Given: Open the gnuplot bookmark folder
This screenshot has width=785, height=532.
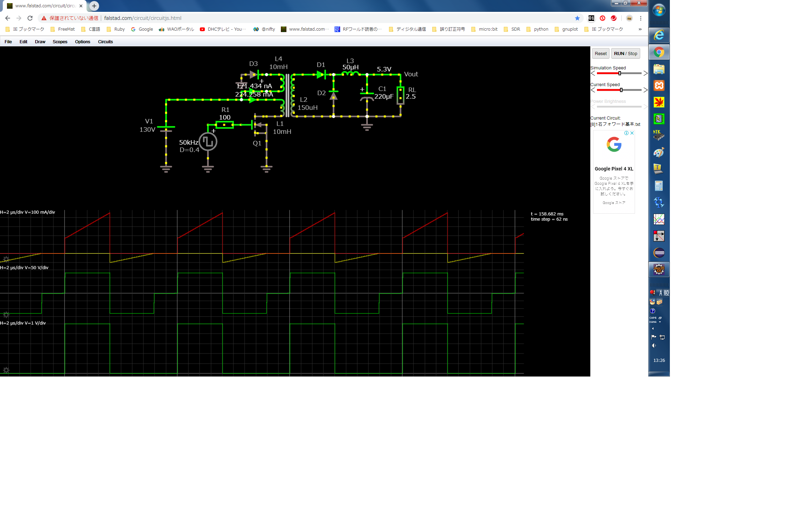Looking at the screenshot, I should point(567,29).
